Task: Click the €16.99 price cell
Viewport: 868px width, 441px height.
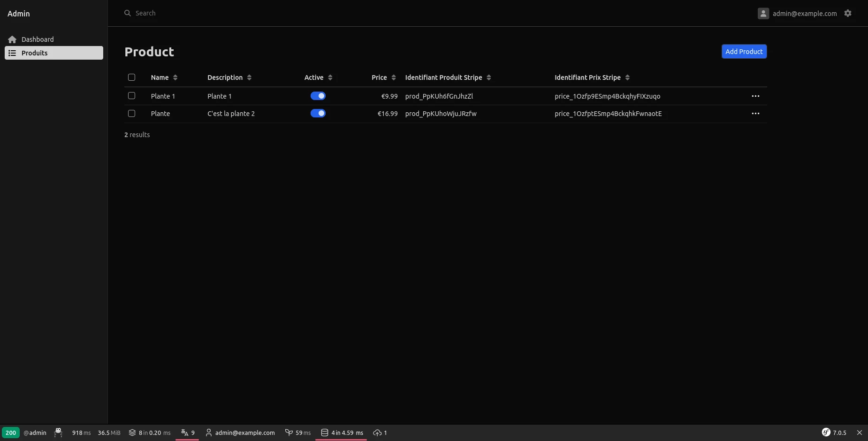Action: 388,114
